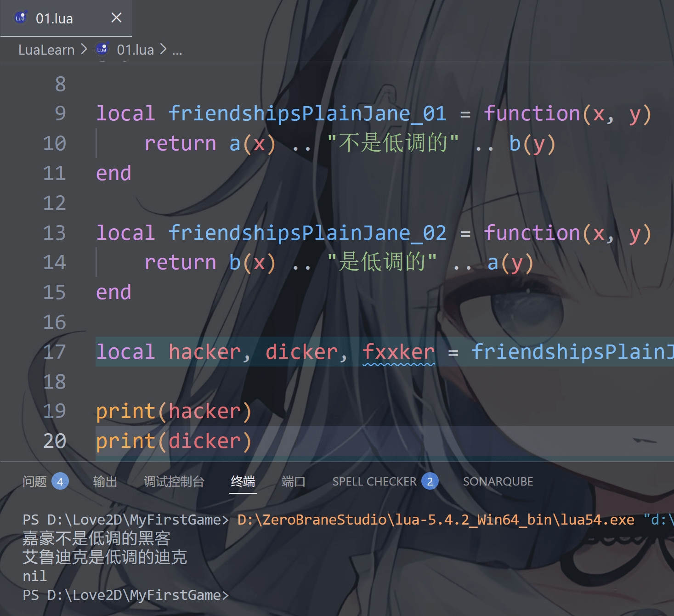Click the lua54.exe path in the terminal
This screenshot has height=616, width=674.
(x=436, y=520)
